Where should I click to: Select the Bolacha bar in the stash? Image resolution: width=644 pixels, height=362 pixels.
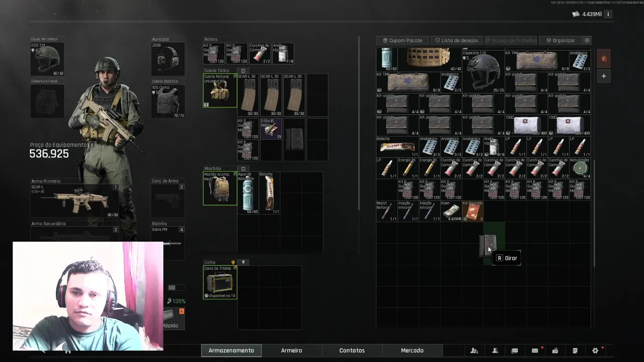tap(397, 147)
